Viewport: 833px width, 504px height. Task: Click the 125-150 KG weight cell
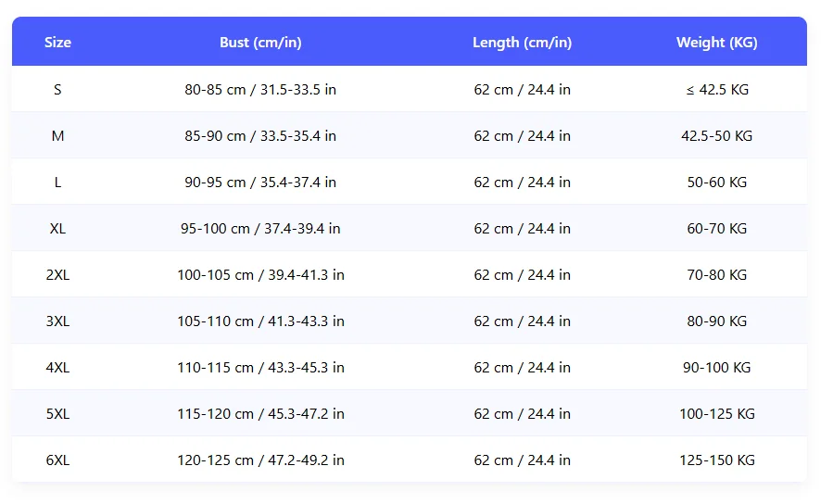(716, 460)
